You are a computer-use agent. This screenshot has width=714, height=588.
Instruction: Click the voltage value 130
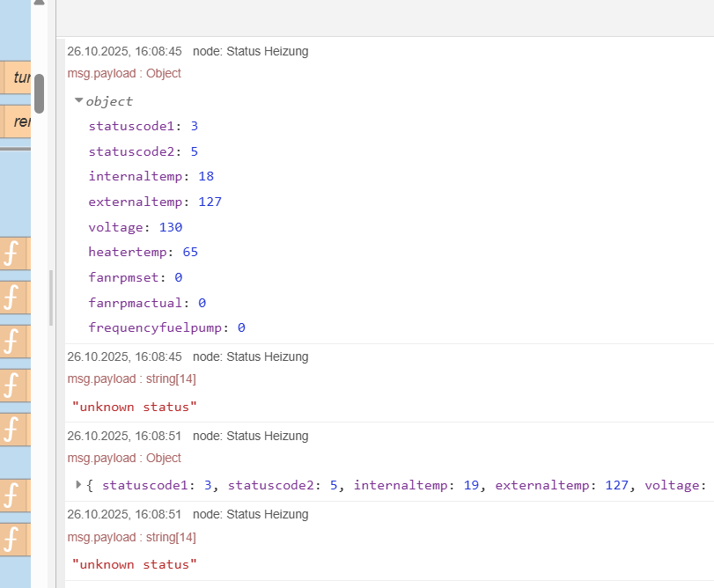(x=171, y=227)
